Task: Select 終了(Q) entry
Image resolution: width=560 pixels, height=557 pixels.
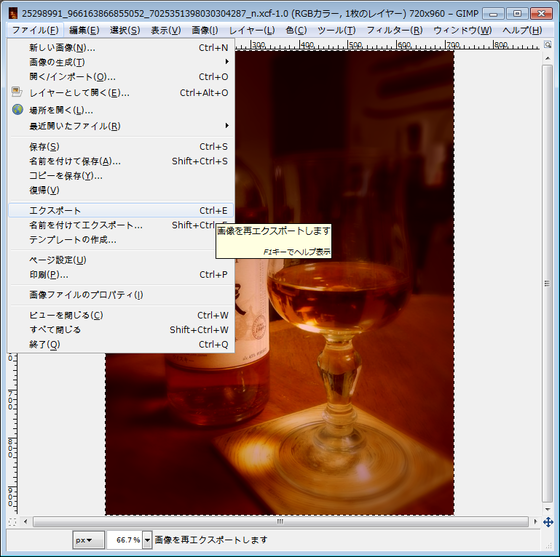Action: click(x=121, y=344)
